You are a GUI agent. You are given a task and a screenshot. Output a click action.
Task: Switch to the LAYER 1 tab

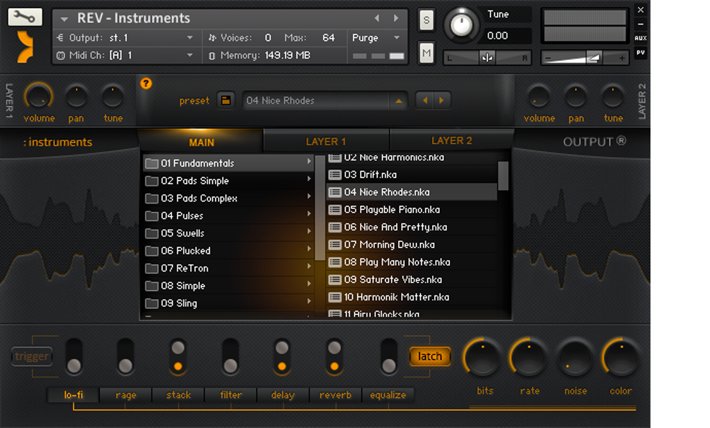point(326,141)
